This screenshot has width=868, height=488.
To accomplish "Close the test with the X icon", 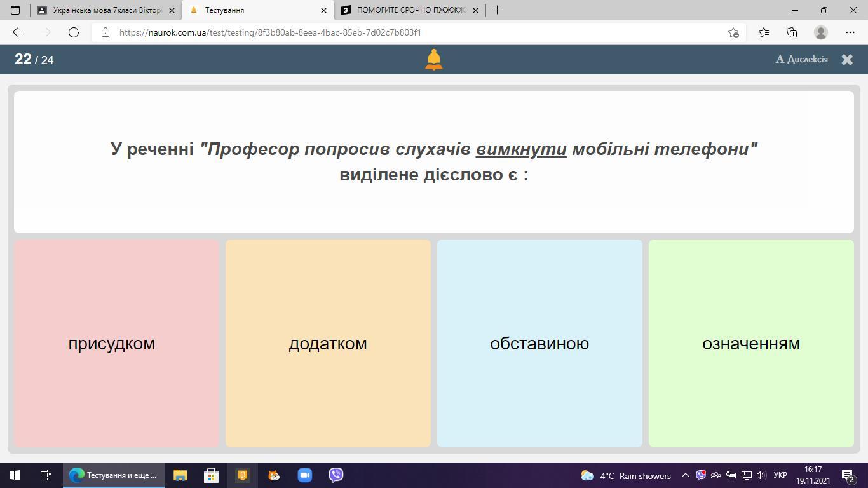I will 847,59.
